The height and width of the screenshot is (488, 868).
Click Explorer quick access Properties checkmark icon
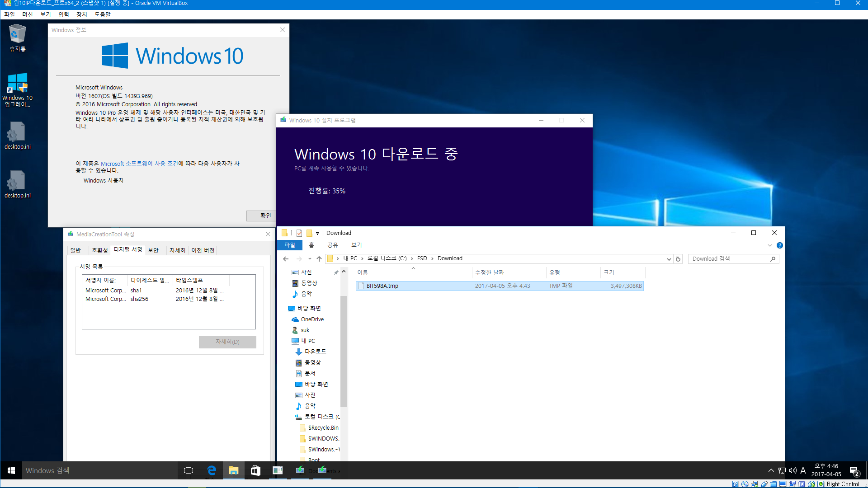click(x=299, y=233)
